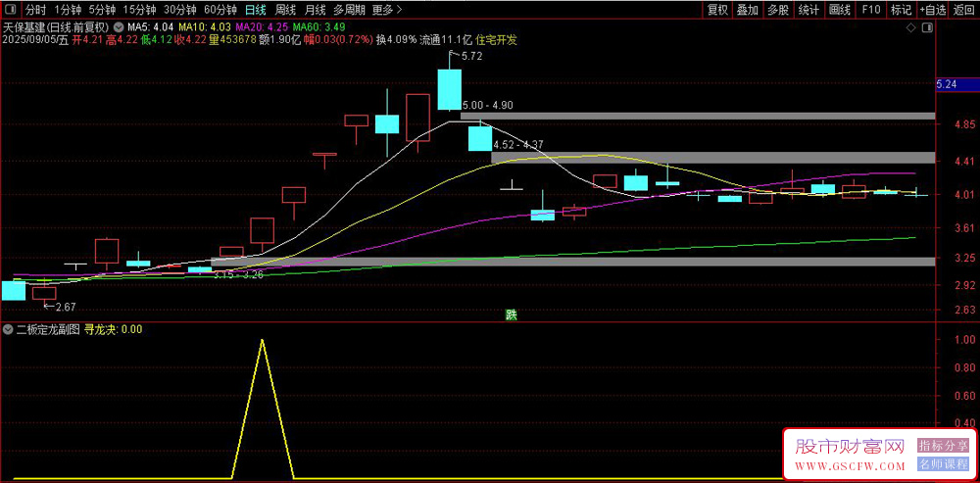
Task: Click the 换4.09% turnover text
Action: [x=396, y=40]
